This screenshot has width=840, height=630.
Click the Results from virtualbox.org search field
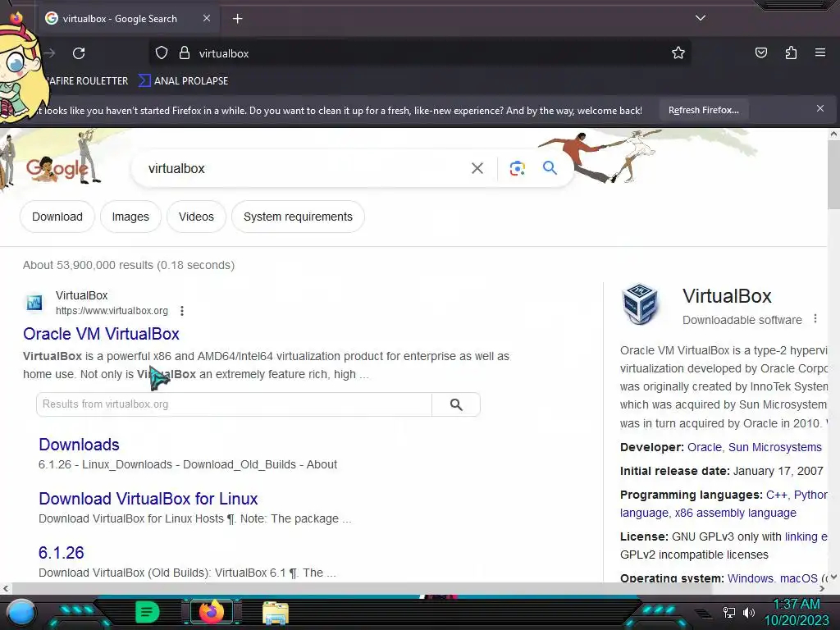coord(234,404)
